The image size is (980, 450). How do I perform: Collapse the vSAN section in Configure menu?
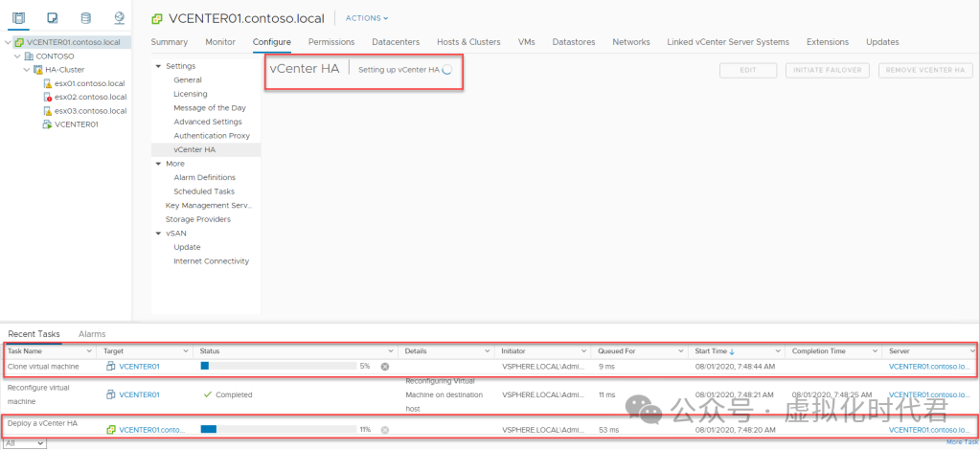pyautogui.click(x=158, y=233)
